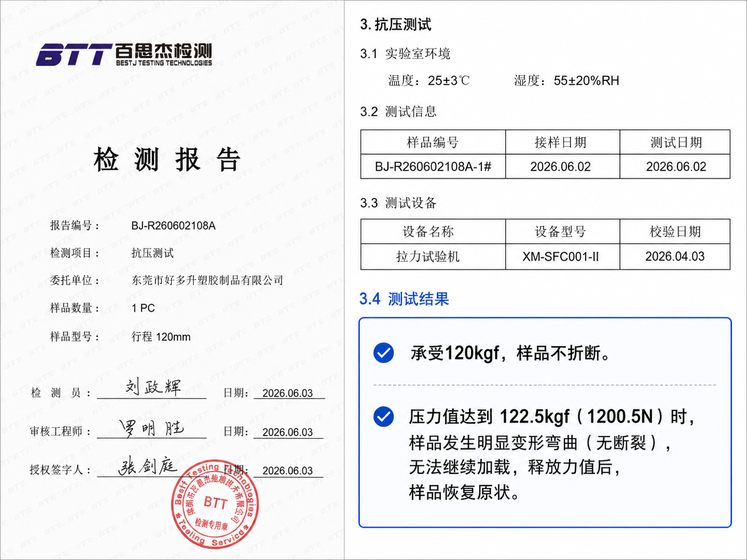The width and height of the screenshot is (747, 560).
Task: Click the blue 3.4 测试结果 heading
Action: click(x=404, y=299)
